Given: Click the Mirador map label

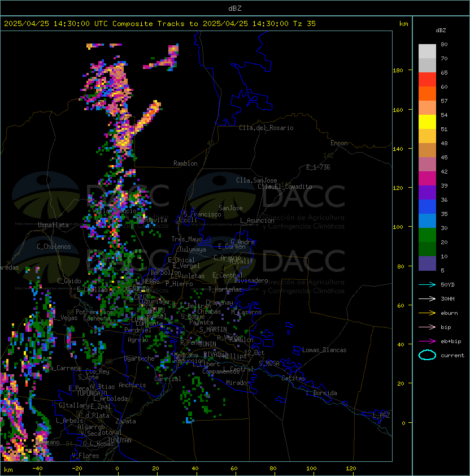Looking at the screenshot, I should [x=238, y=383].
